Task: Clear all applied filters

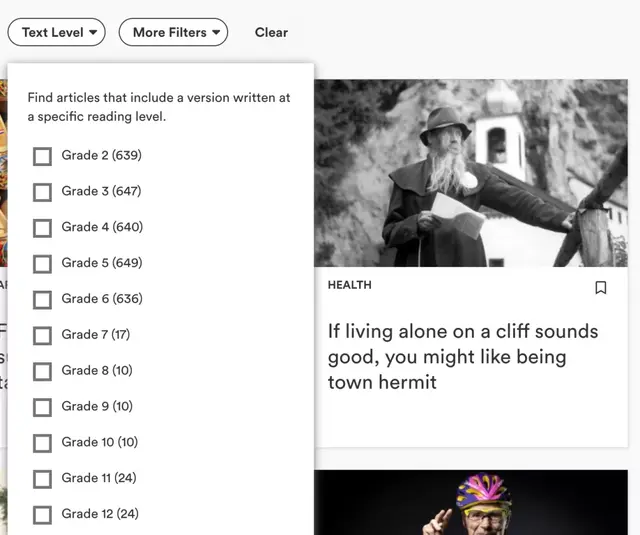Action: point(271,32)
